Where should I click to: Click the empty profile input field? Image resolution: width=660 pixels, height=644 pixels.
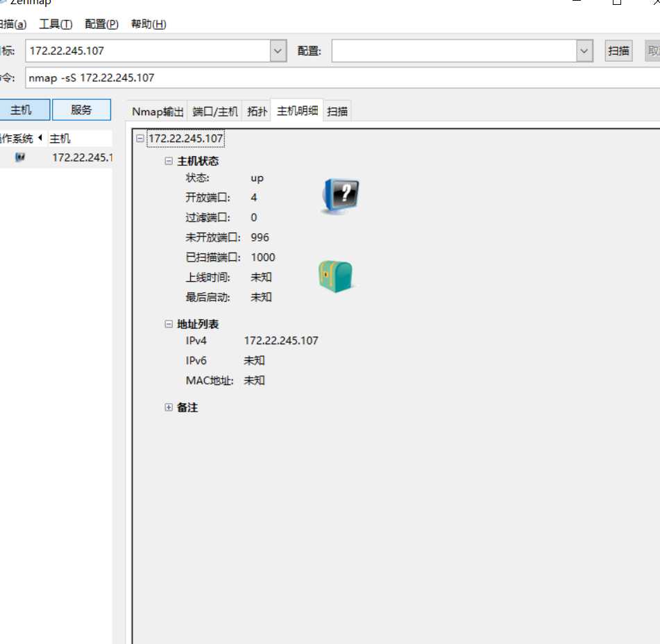(x=454, y=51)
